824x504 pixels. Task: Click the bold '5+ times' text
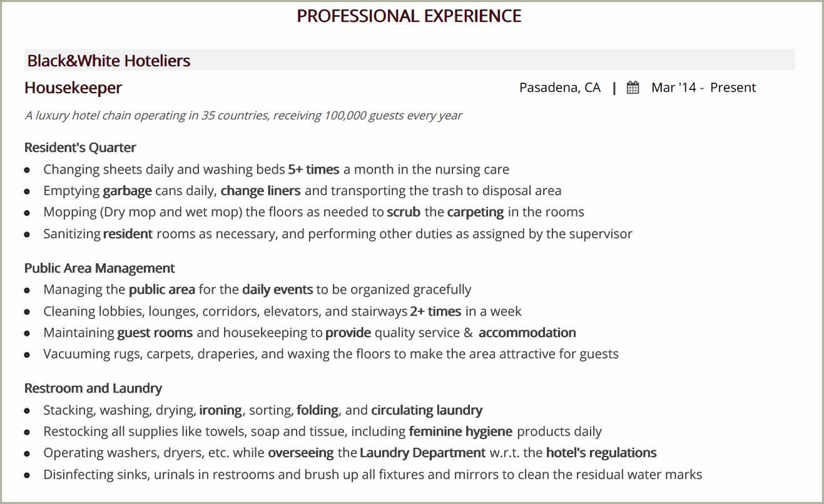[313, 169]
